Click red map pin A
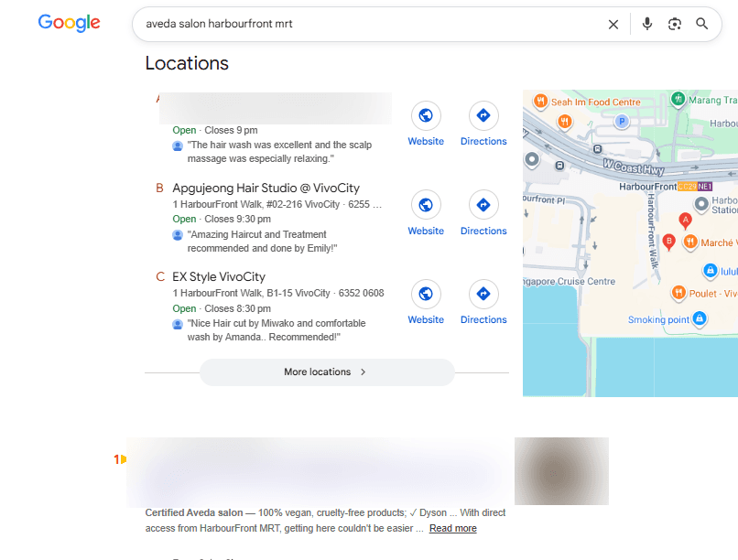738x560 pixels. pos(685,220)
